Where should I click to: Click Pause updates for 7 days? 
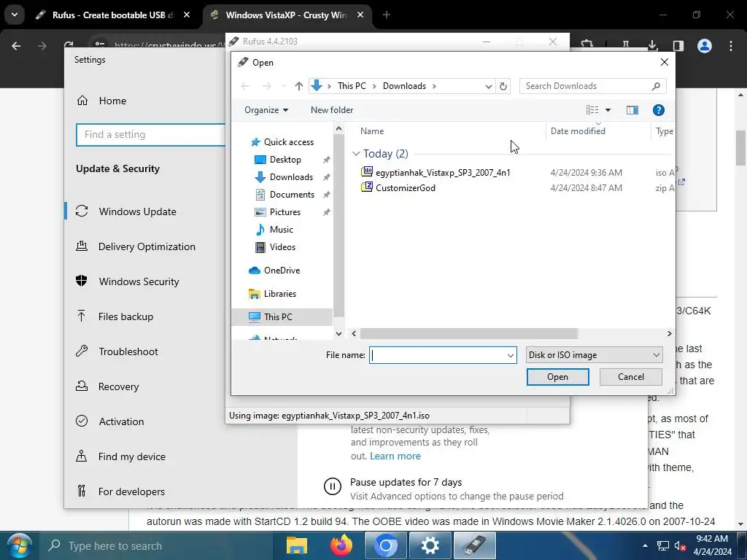click(x=406, y=483)
